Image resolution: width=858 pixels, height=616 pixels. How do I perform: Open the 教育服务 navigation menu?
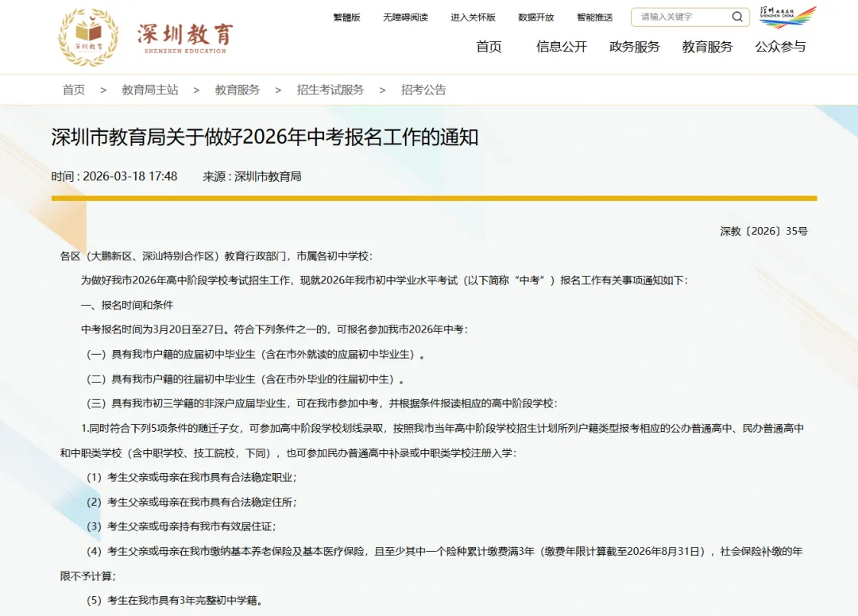coord(708,47)
